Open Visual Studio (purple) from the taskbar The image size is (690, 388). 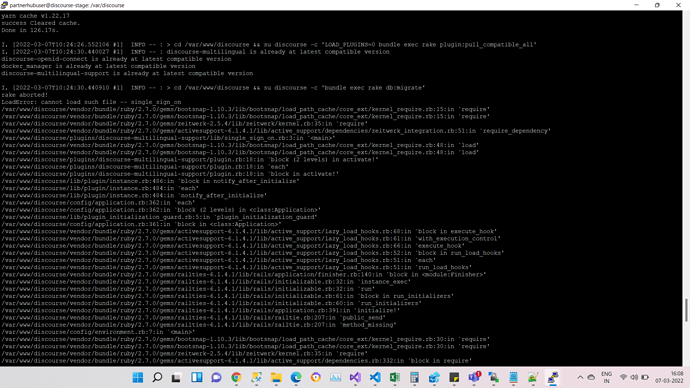pyautogui.click(x=355, y=377)
